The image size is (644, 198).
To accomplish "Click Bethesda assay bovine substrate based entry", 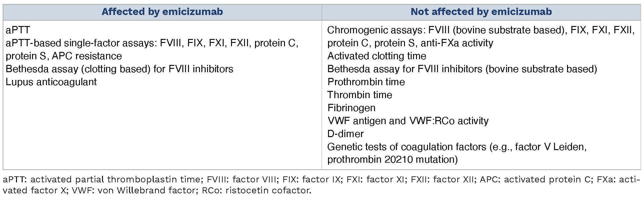I will [x=462, y=69].
